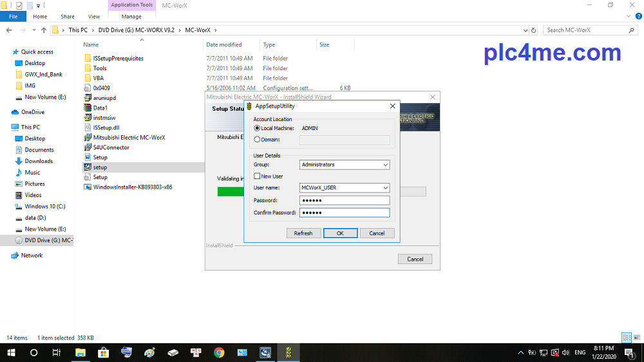Click into the Password field
644x362 pixels.
pyautogui.click(x=344, y=200)
